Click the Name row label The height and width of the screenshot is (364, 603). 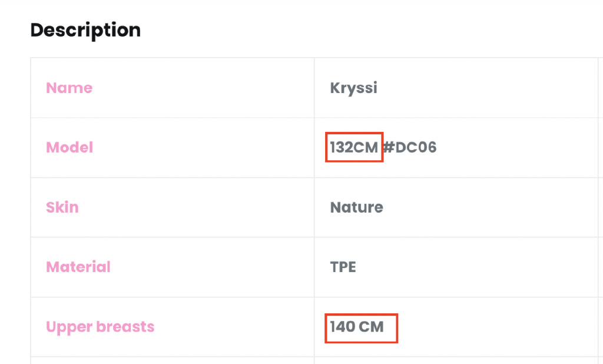69,88
